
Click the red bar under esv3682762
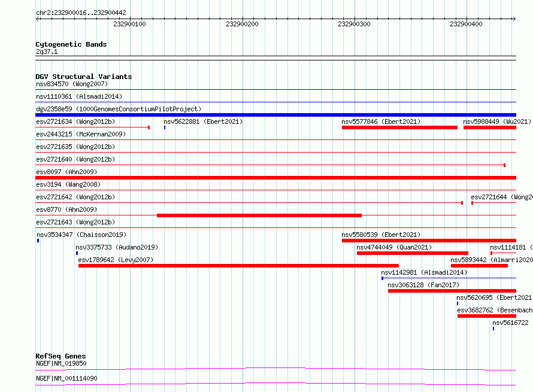click(487, 316)
